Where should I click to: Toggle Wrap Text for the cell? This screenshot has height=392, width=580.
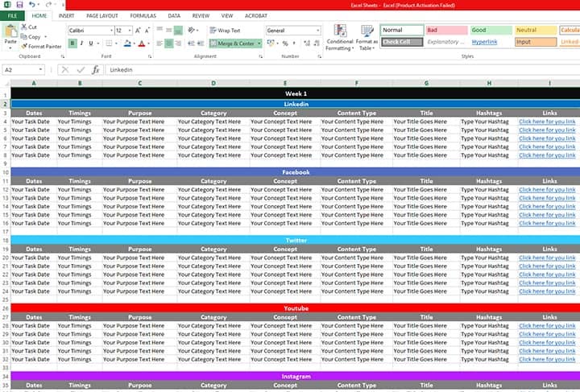(224, 31)
